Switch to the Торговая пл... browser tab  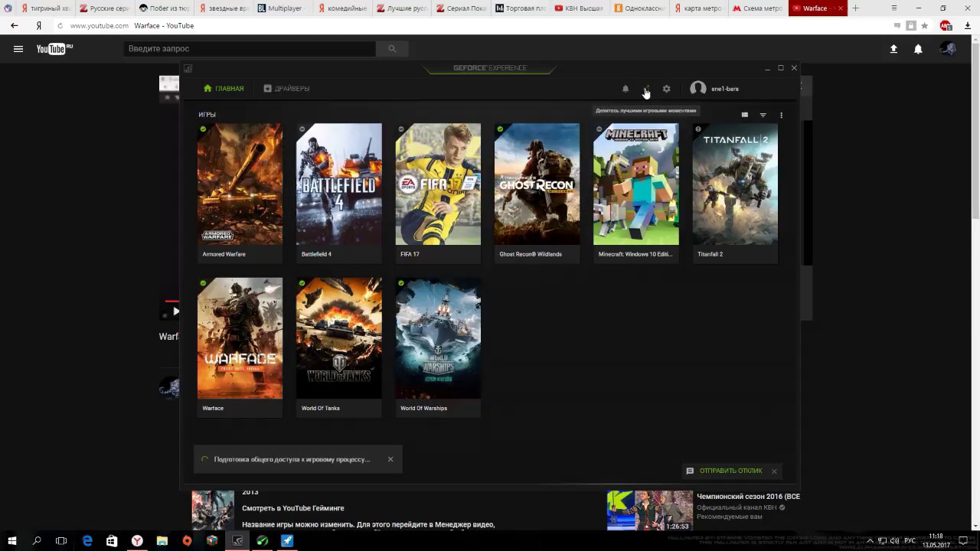[x=519, y=8]
